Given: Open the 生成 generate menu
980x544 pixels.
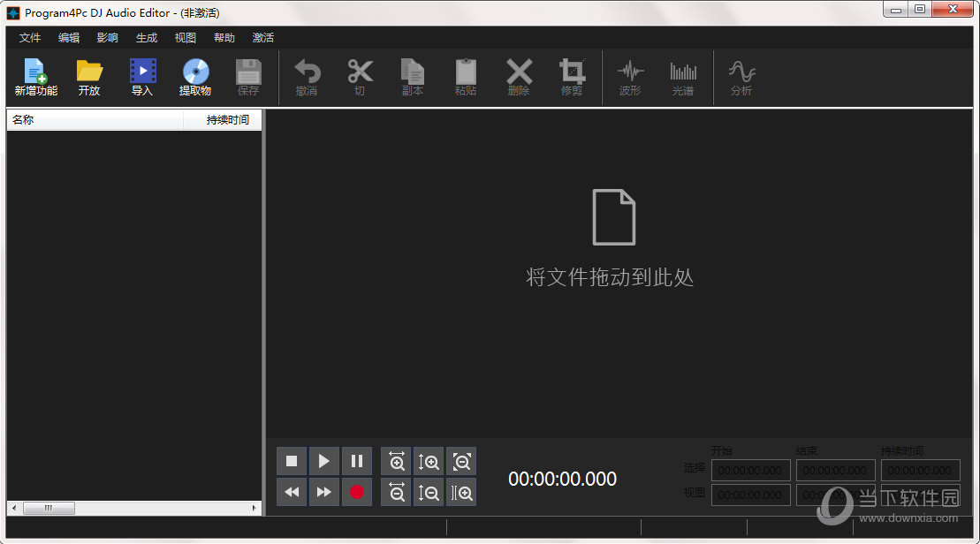Looking at the screenshot, I should (147, 37).
